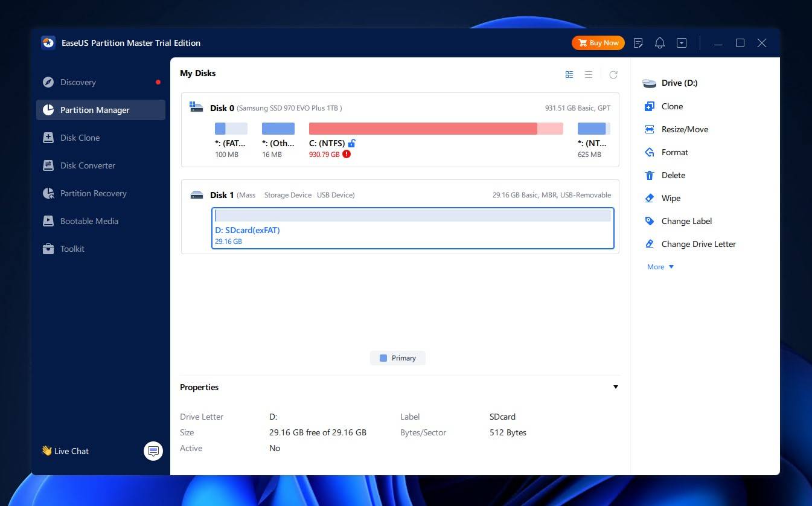Click the Discovery compass icon
The height and width of the screenshot is (506, 812).
pyautogui.click(x=48, y=82)
